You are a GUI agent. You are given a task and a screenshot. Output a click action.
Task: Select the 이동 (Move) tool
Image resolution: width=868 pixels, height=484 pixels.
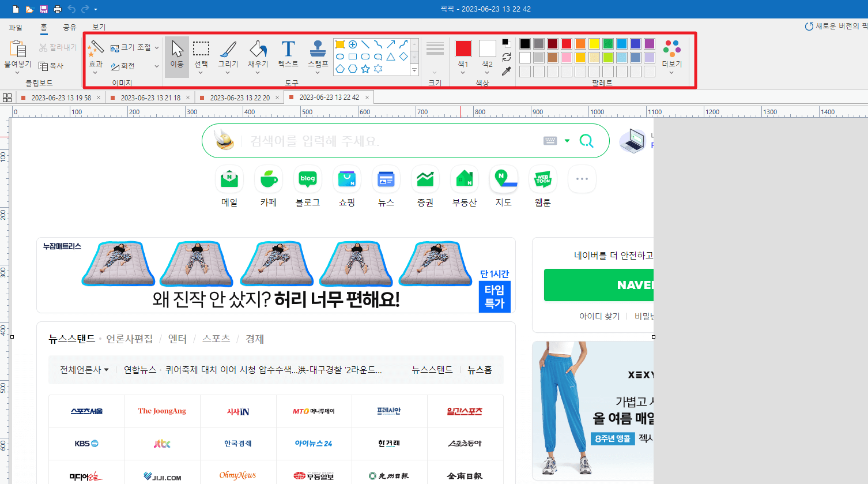[x=177, y=55]
